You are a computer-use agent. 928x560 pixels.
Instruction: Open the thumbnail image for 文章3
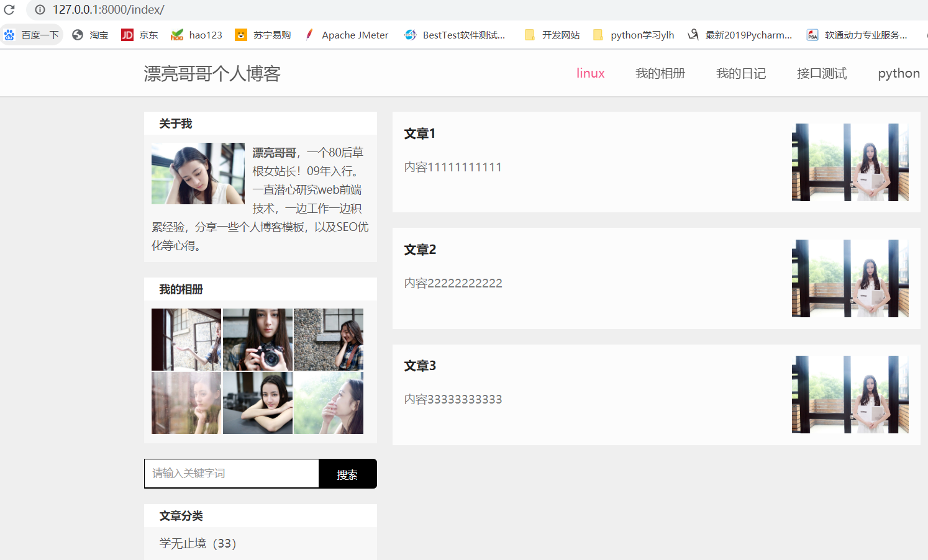[850, 394]
